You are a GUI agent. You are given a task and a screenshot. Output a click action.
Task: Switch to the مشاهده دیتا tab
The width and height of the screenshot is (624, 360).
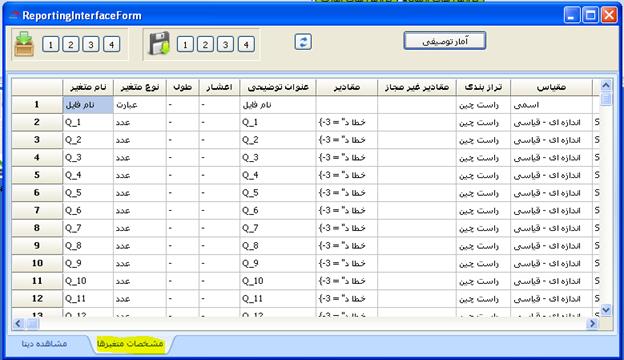click(x=44, y=344)
